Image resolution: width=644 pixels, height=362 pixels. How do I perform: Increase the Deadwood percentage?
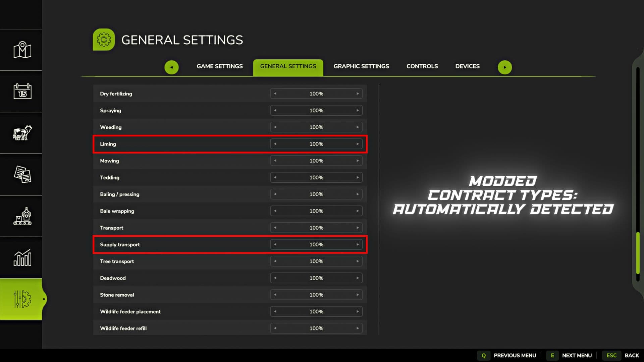click(x=358, y=278)
